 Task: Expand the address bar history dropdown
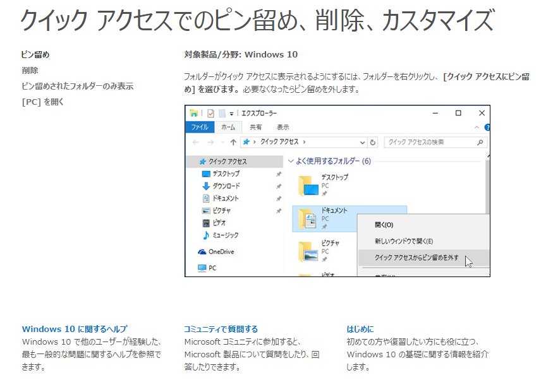tap(362, 142)
